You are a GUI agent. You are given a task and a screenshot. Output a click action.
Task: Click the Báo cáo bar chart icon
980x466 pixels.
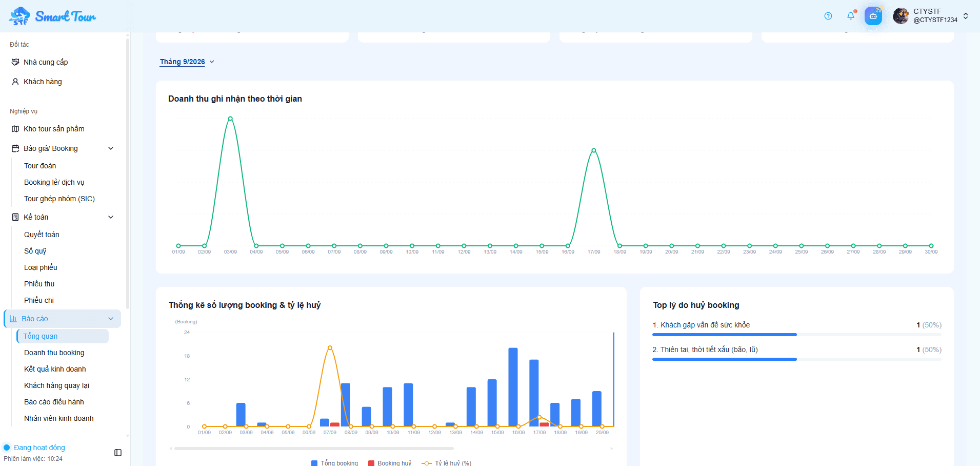click(13, 319)
